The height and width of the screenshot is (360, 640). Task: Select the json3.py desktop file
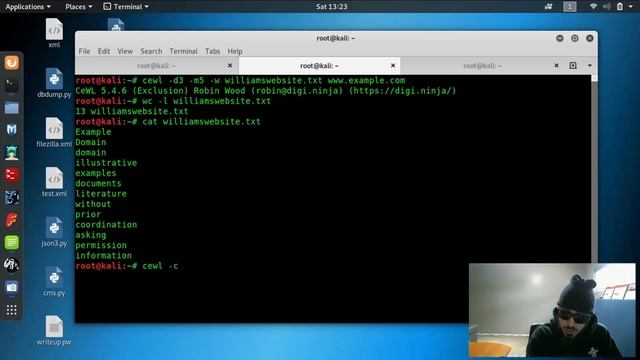pos(54,232)
